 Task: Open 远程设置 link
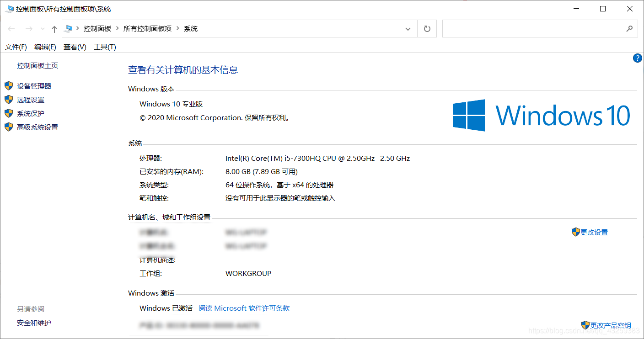(31, 100)
